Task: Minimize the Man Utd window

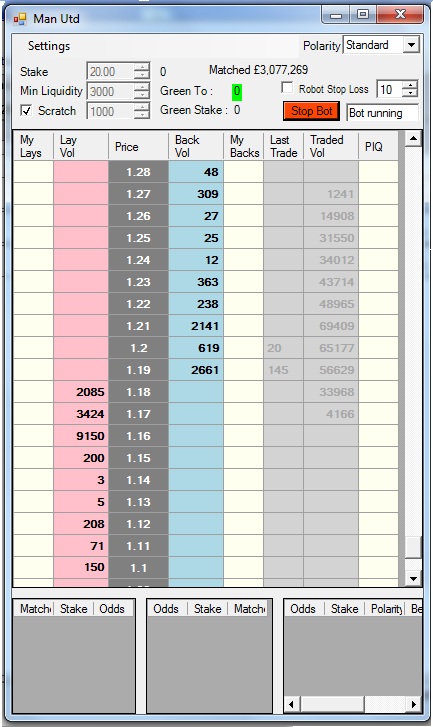Action: pyautogui.click(x=336, y=15)
